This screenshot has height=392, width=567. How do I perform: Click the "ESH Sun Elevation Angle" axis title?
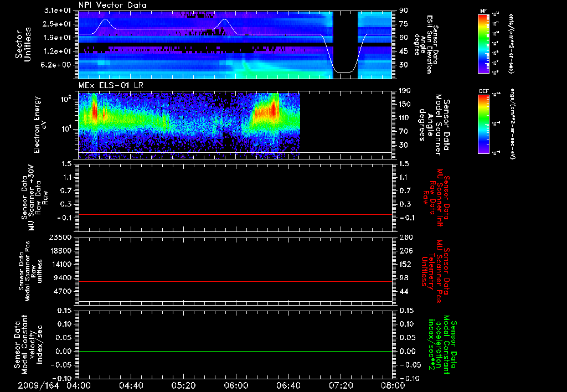pyautogui.click(x=426, y=44)
